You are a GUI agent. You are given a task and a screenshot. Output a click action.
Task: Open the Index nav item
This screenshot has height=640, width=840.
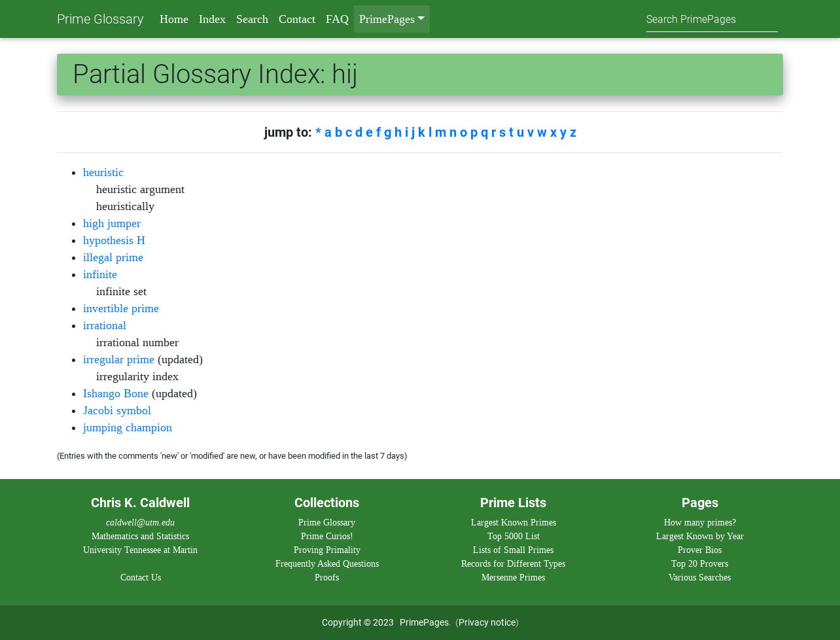tap(212, 19)
